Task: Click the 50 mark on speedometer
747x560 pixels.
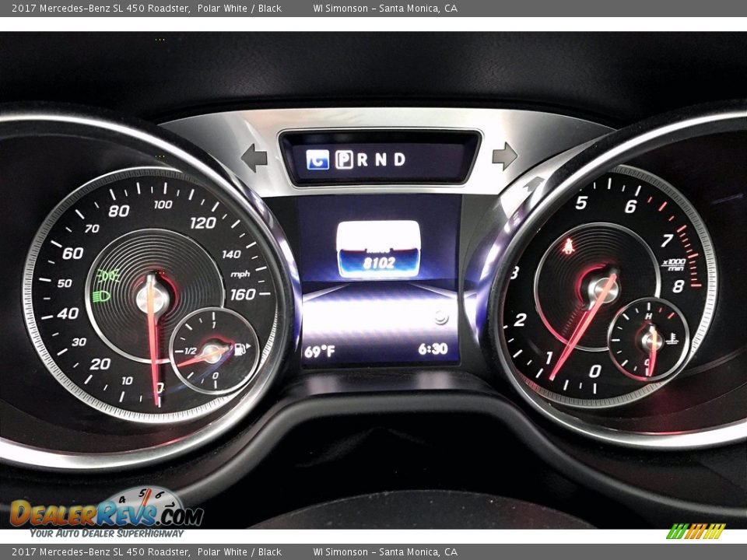Action: (65, 283)
